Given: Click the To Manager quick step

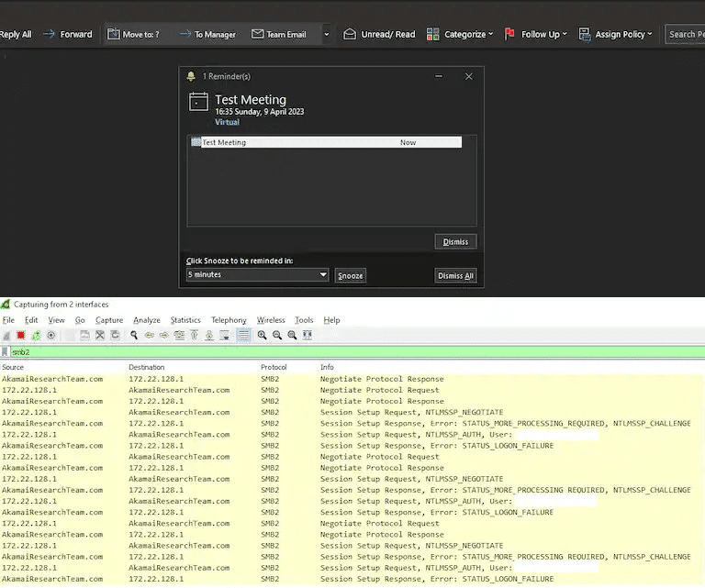Looking at the screenshot, I should click(207, 34).
